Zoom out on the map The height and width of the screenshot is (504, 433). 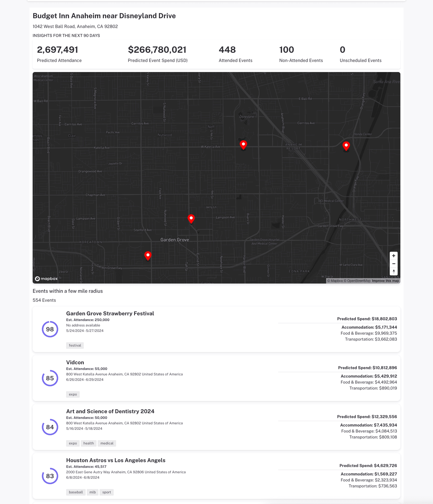(x=394, y=264)
